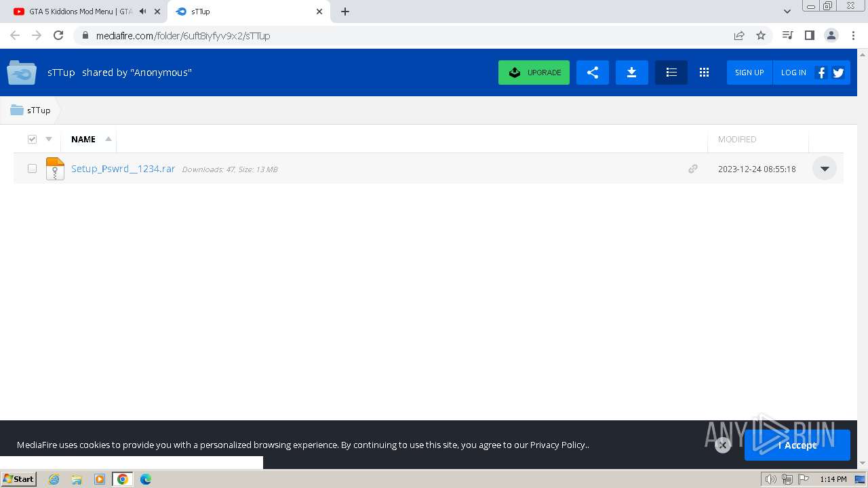The image size is (868, 488).
Task: Click Chrome icon in taskbar
Action: (x=123, y=479)
